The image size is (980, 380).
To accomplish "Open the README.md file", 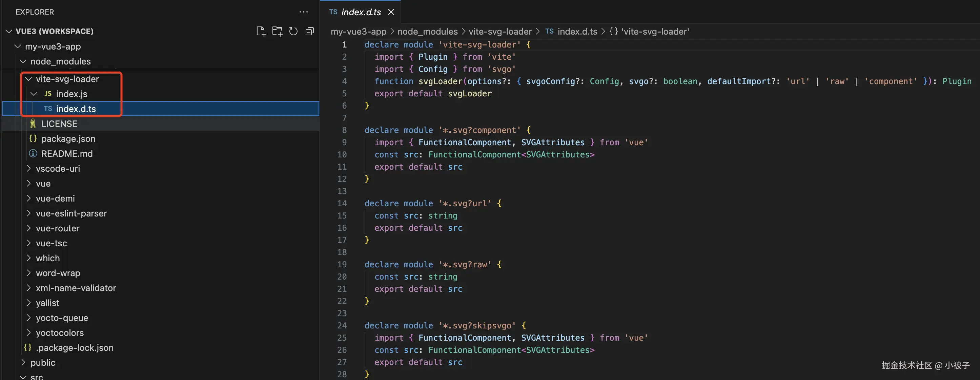I will (x=66, y=153).
